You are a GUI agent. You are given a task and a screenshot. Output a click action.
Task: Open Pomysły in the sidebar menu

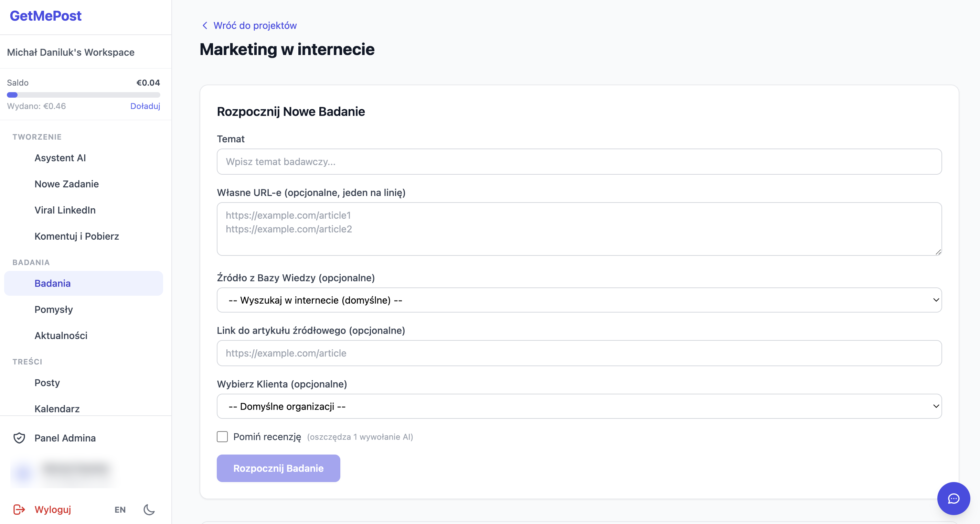coord(54,309)
